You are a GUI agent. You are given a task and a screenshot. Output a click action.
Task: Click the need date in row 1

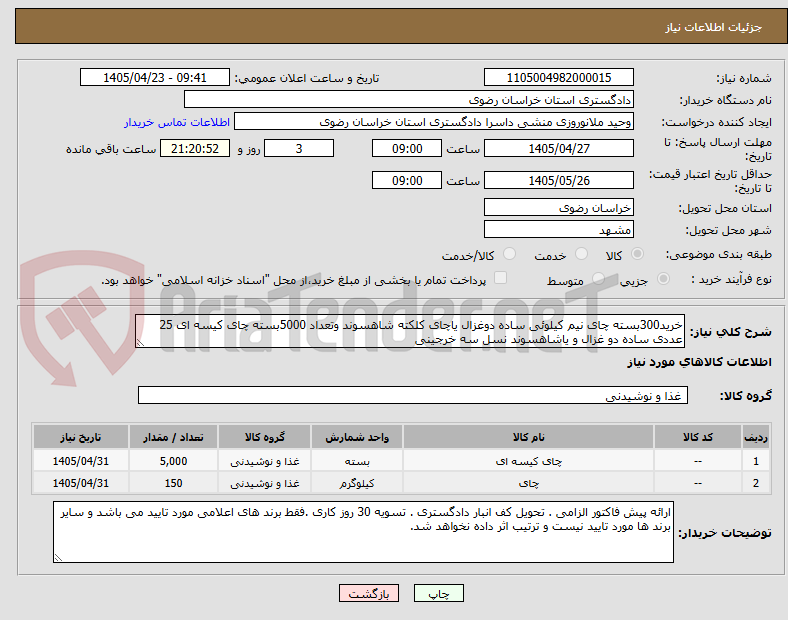pyautogui.click(x=81, y=461)
